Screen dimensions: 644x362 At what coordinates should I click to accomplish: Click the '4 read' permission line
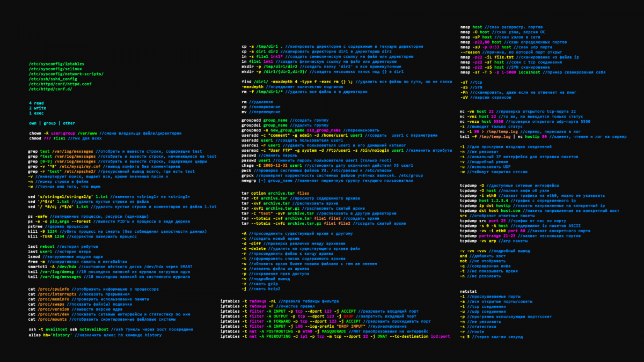point(36,103)
